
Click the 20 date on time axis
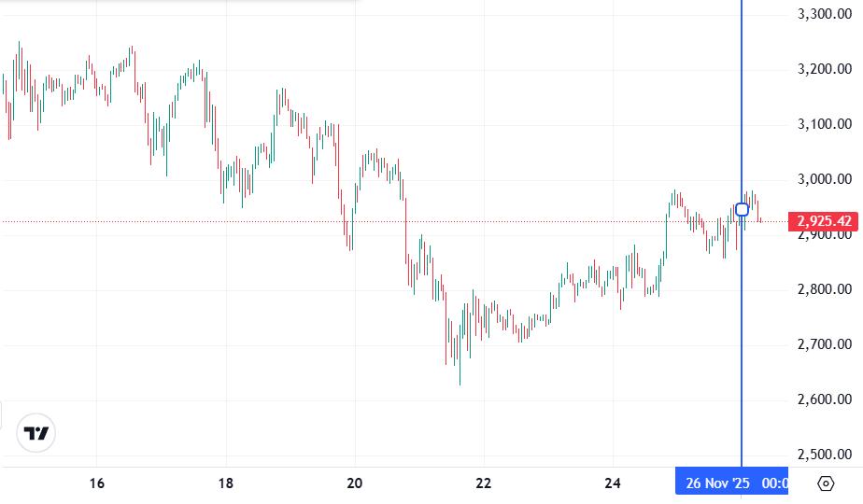point(354,483)
